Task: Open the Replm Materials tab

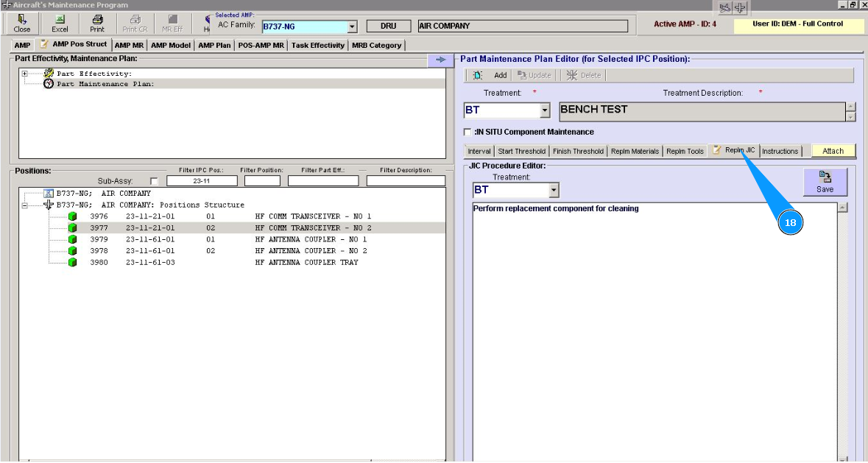Action: point(635,151)
